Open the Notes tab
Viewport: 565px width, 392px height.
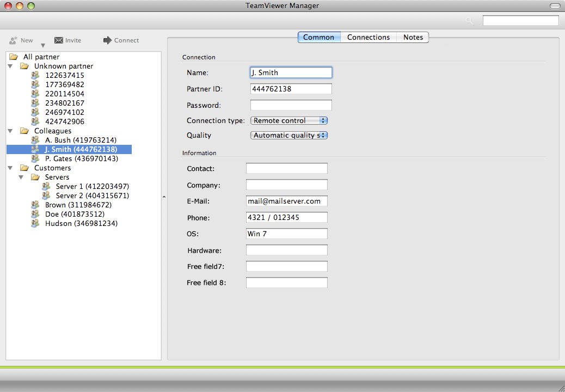tap(413, 37)
